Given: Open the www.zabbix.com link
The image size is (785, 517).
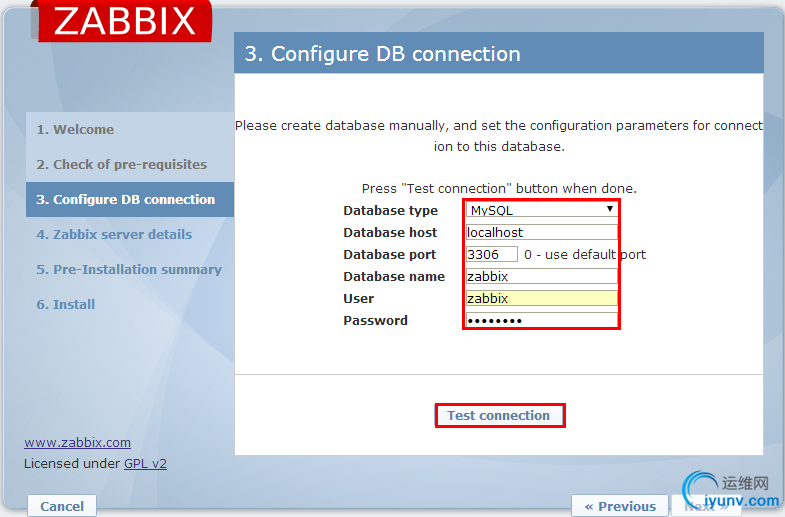Looking at the screenshot, I should coord(78,443).
